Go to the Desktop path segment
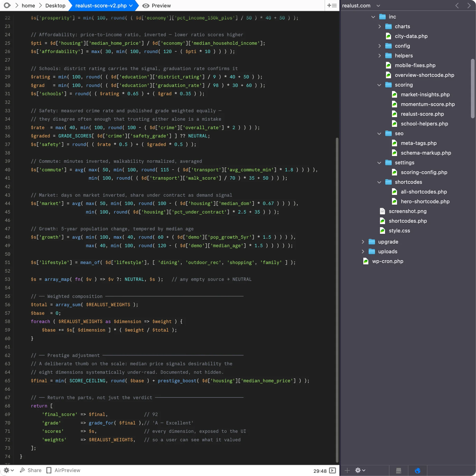The height and width of the screenshot is (476, 476). click(x=55, y=6)
